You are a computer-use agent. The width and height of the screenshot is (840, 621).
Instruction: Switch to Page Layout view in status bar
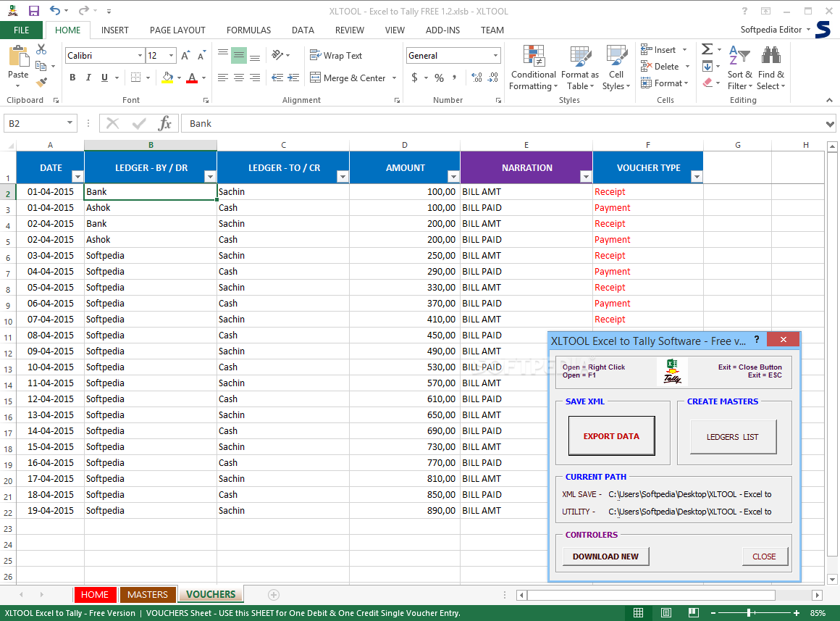666,612
